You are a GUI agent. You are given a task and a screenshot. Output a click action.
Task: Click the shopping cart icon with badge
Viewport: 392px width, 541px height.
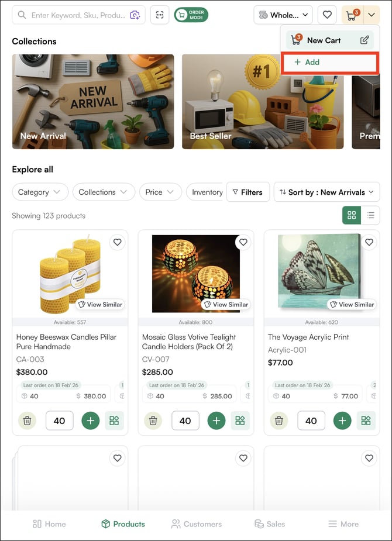(x=352, y=15)
